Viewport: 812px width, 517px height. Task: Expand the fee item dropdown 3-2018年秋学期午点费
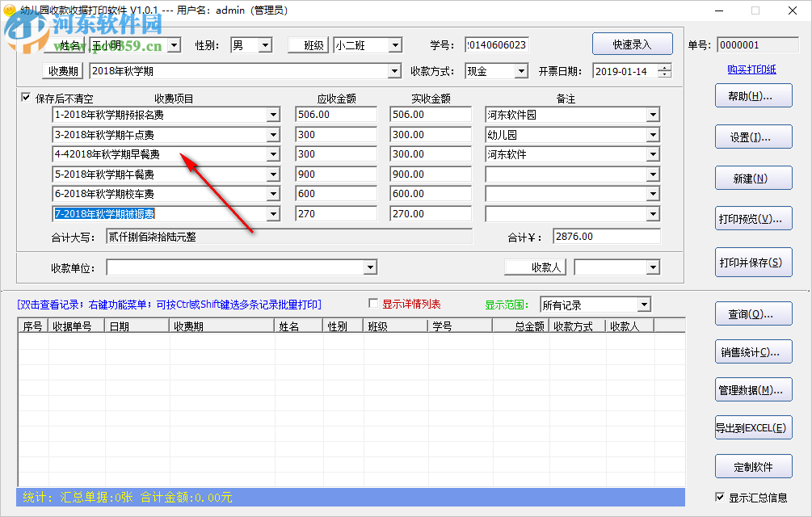[273, 135]
